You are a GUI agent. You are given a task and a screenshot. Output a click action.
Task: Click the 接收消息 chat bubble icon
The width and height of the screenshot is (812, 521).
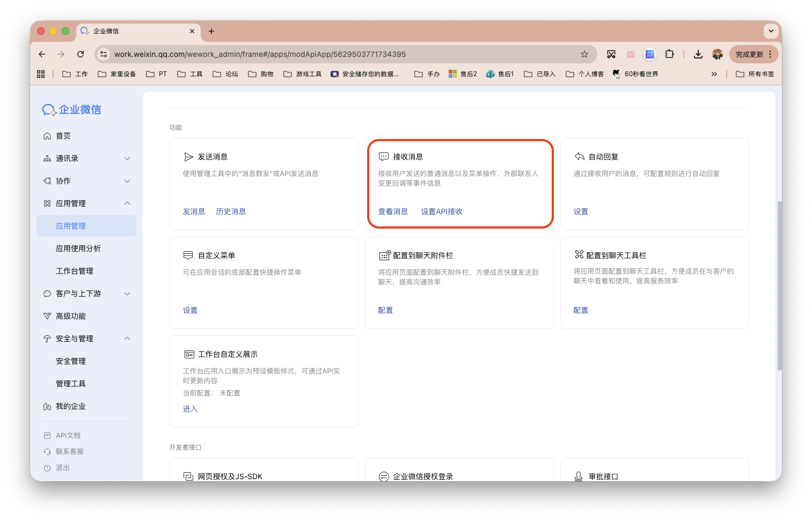click(383, 156)
